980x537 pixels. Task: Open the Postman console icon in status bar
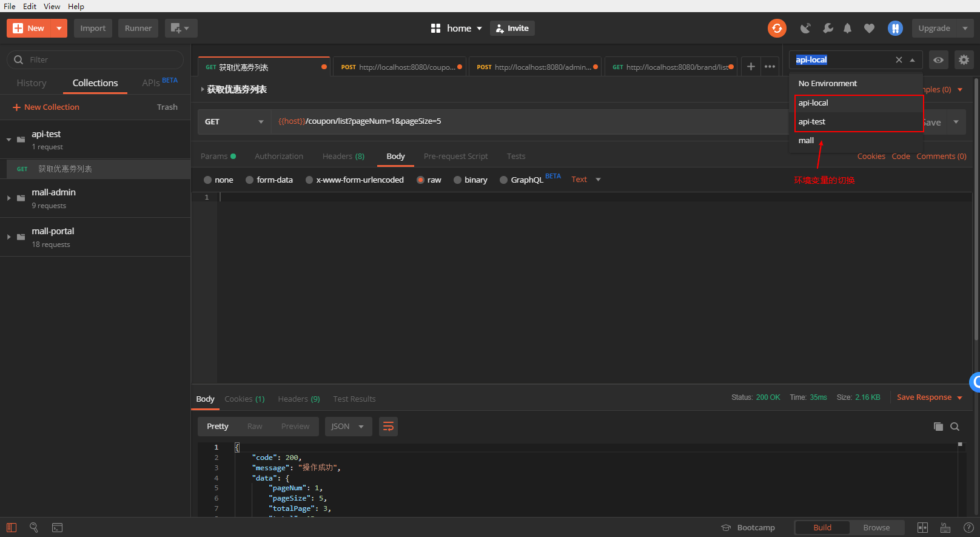(x=57, y=527)
